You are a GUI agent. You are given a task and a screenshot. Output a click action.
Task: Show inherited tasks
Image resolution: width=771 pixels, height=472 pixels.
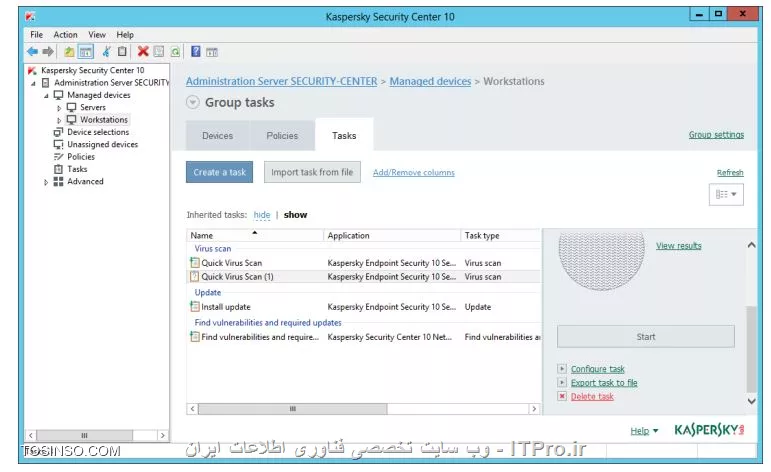tap(295, 215)
